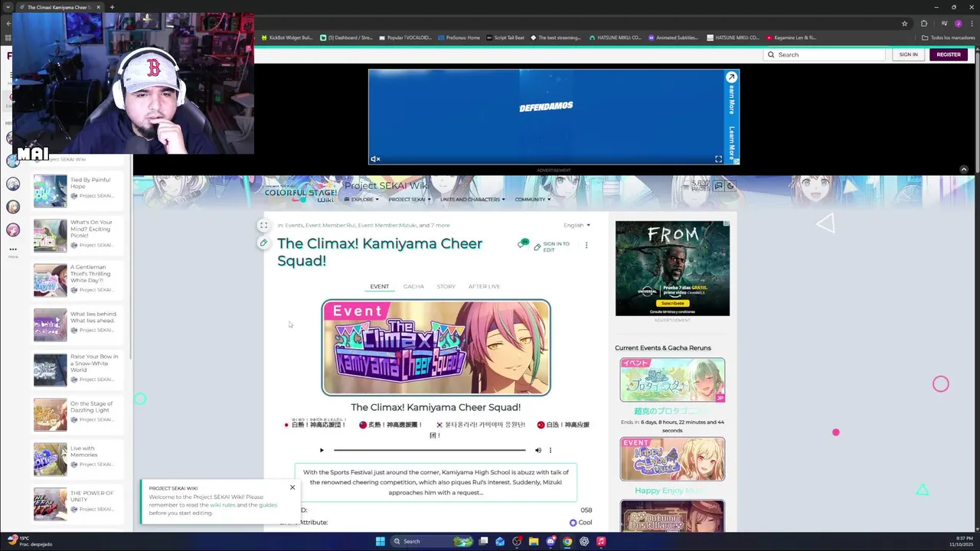Expand the EXPLORE menu
980x551 pixels.
point(361,200)
